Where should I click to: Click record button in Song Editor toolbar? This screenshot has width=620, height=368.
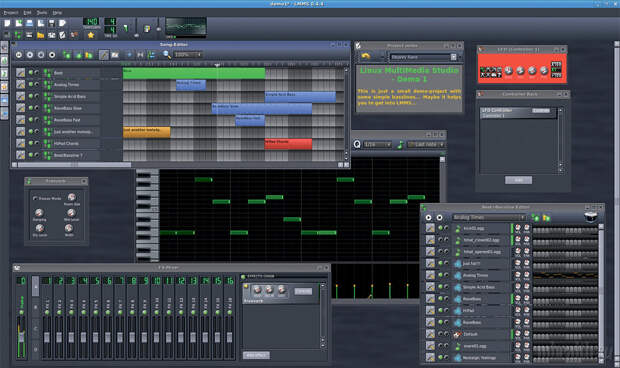click(30, 55)
